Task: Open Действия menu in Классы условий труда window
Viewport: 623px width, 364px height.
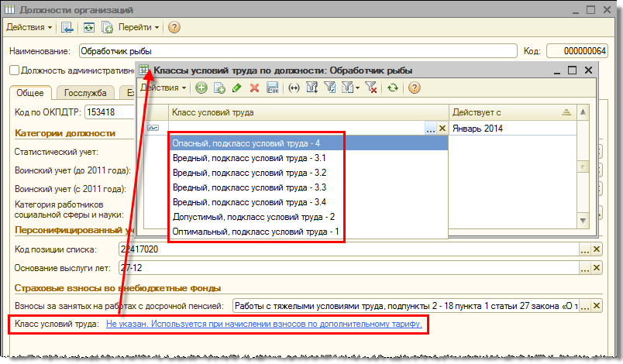Action: [x=163, y=88]
